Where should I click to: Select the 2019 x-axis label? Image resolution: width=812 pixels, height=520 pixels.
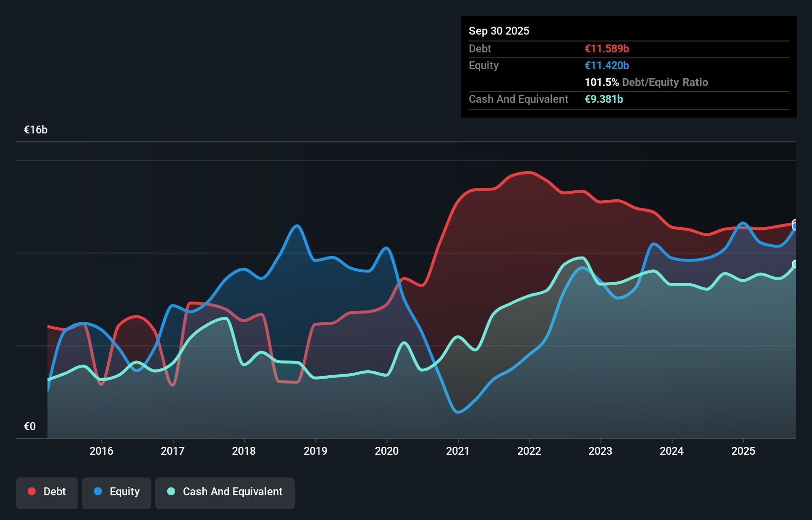[x=316, y=451]
